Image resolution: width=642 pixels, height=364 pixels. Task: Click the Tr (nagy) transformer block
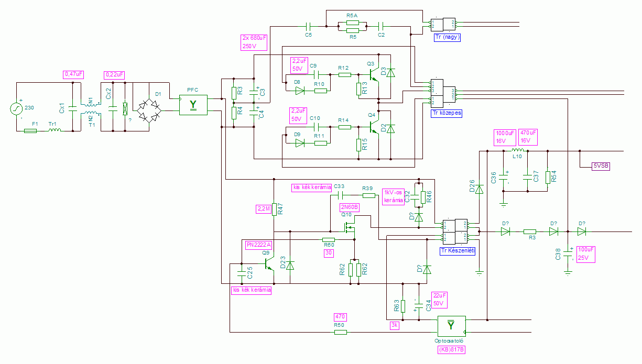click(x=443, y=25)
